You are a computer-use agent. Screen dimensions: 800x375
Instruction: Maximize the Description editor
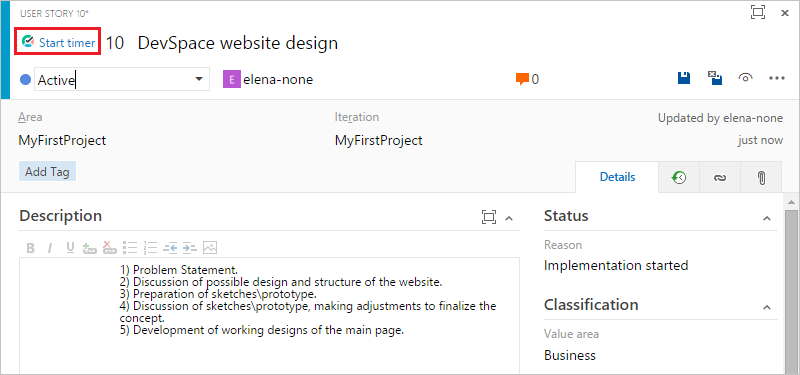point(489,217)
